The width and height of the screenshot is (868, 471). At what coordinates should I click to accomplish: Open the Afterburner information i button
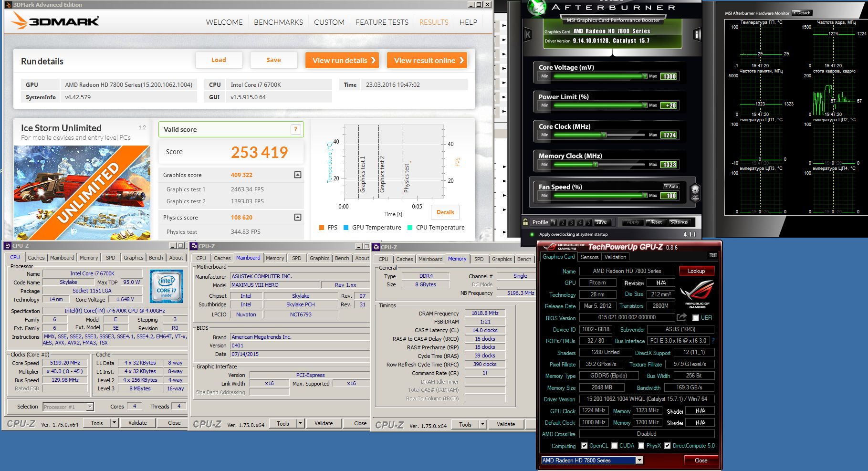pos(697,34)
